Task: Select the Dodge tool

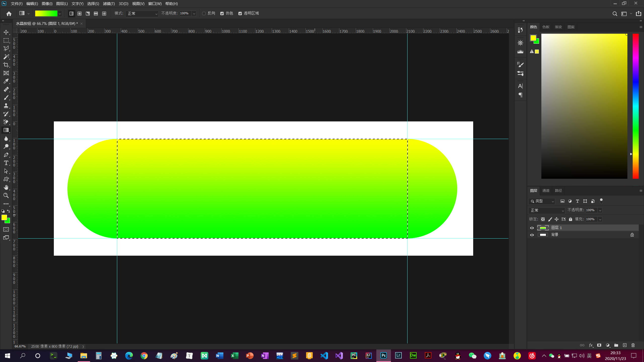Action: coord(6,147)
